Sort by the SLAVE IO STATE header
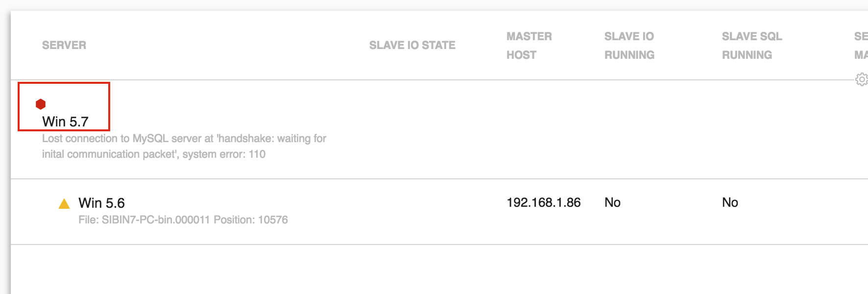 412,45
